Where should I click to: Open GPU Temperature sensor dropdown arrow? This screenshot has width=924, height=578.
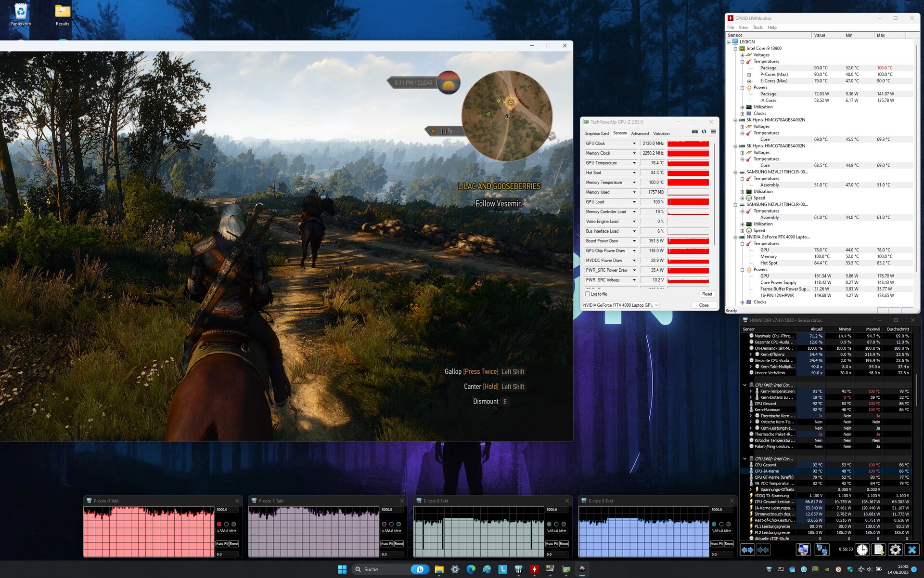634,163
